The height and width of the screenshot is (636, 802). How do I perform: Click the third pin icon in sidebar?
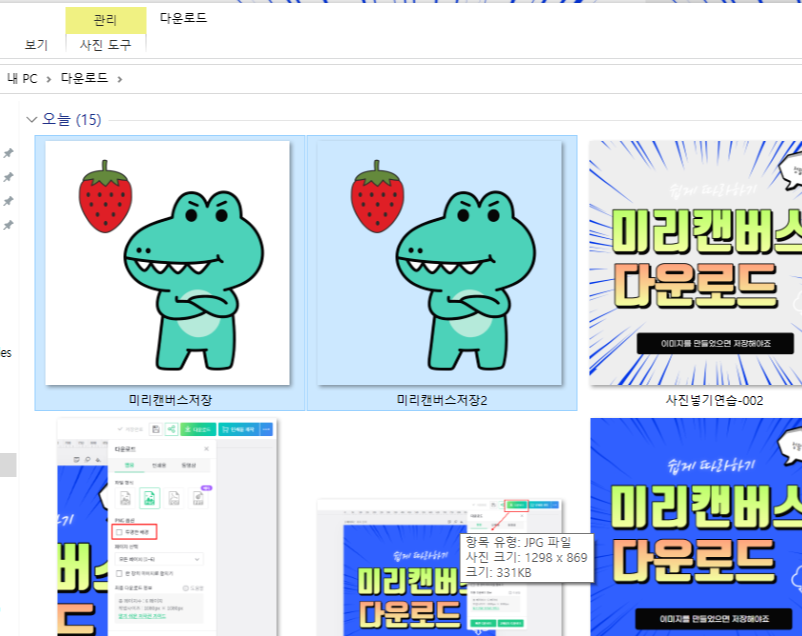[x=8, y=201]
